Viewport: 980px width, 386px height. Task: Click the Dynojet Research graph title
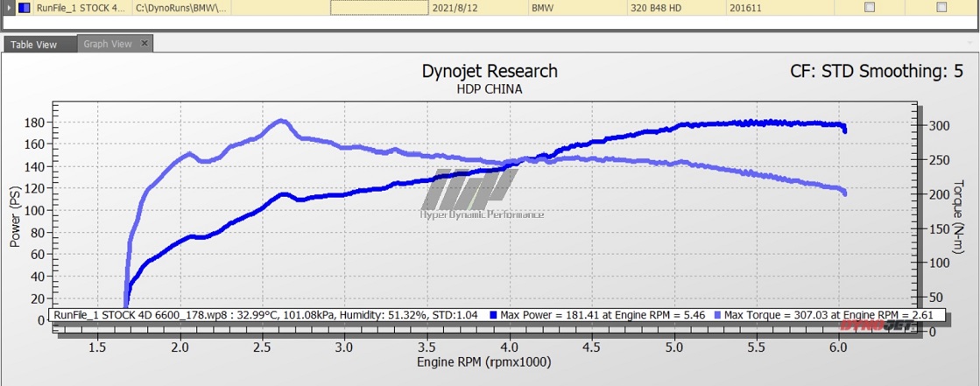point(489,71)
